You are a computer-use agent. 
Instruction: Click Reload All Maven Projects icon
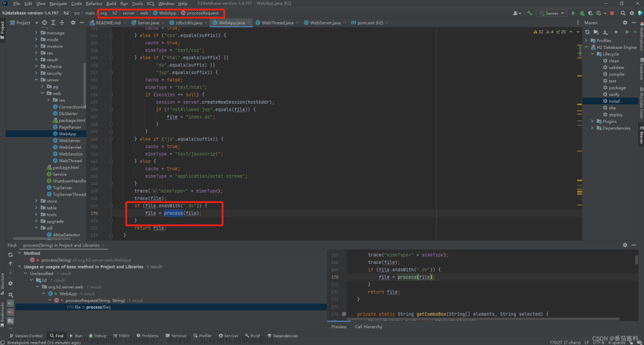point(587,32)
